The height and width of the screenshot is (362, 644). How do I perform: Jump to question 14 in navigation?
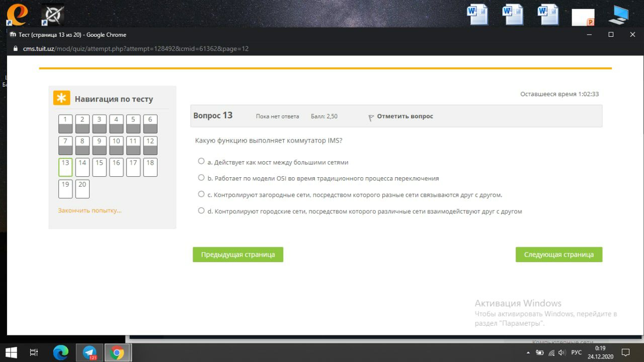tap(83, 167)
